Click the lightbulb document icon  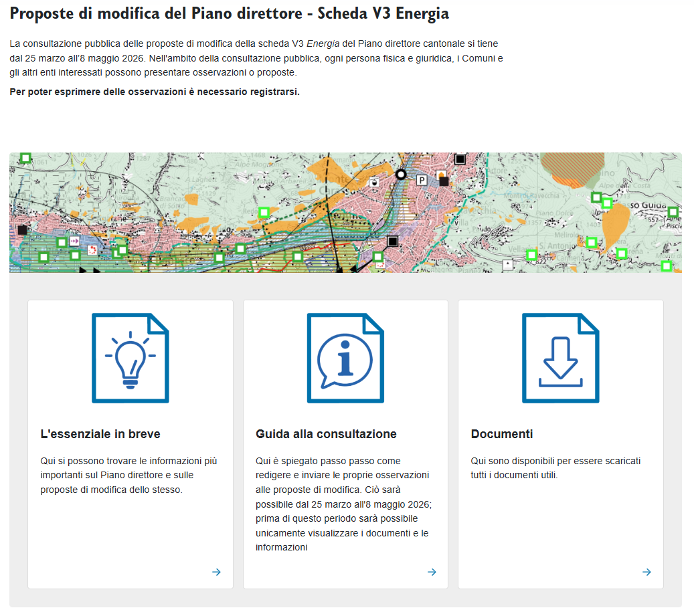[x=131, y=358]
